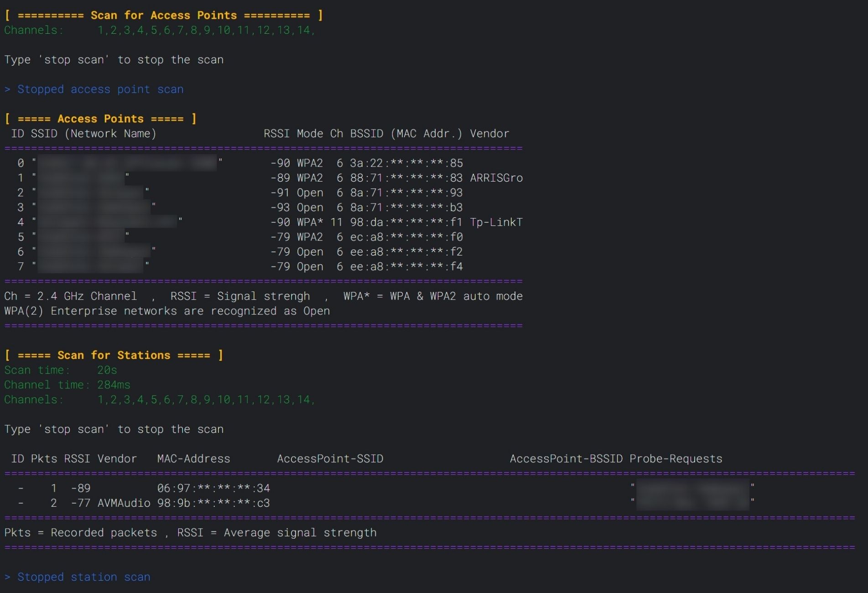Click the '> Stopped access point scan' line
Viewport: 868px width, 593px height.
click(94, 89)
